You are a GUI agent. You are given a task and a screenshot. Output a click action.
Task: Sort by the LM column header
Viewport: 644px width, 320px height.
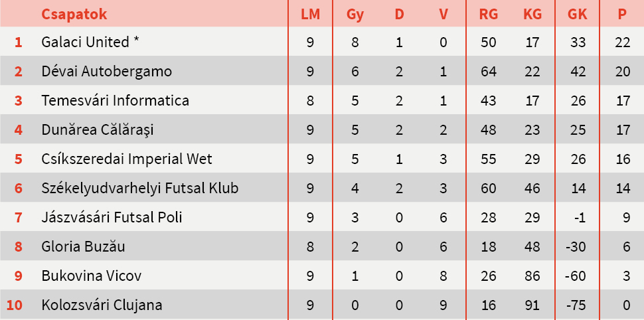pos(310,14)
